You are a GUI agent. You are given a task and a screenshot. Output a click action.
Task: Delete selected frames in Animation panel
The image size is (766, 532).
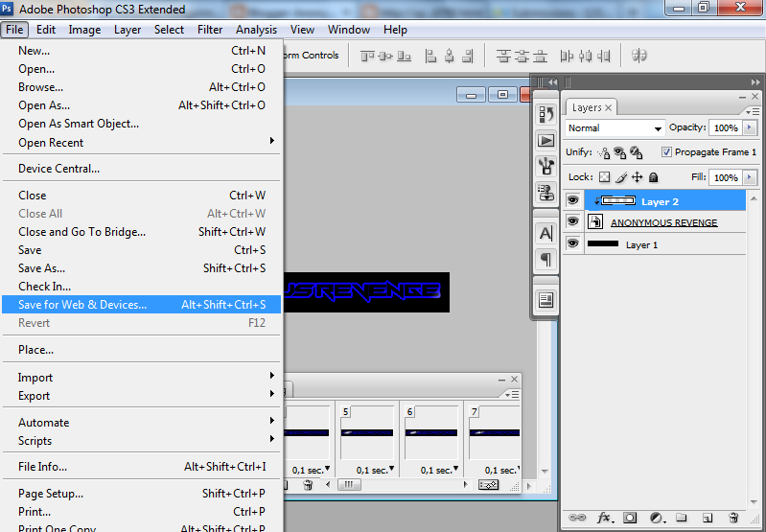[308, 485]
